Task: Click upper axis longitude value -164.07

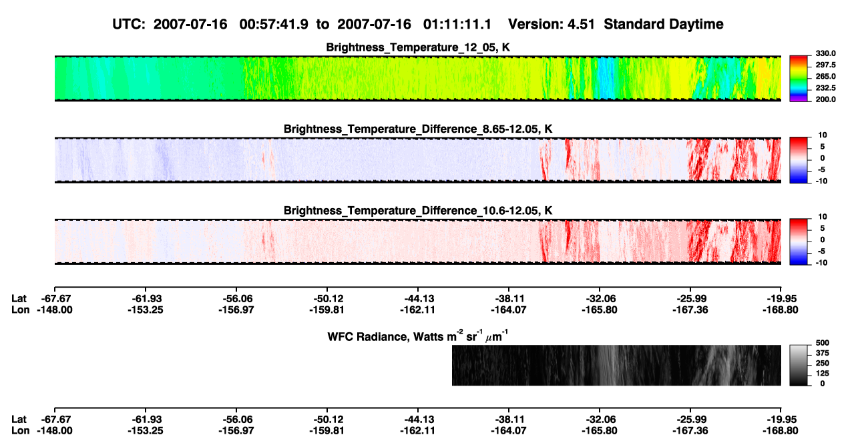Action: [x=509, y=310]
